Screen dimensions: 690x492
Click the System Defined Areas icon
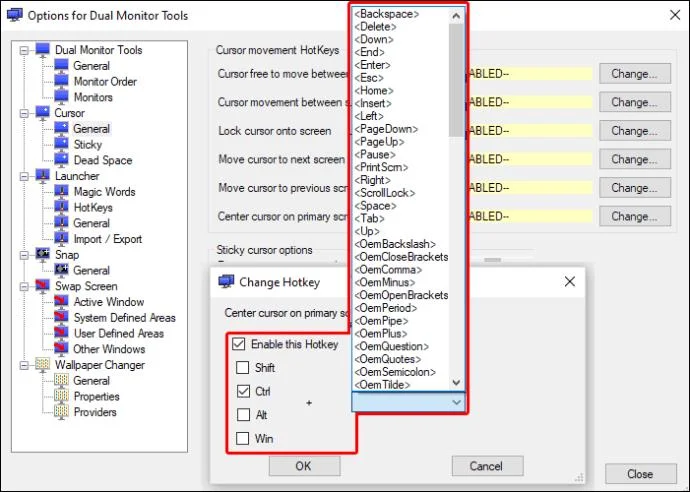pyautogui.click(x=61, y=317)
